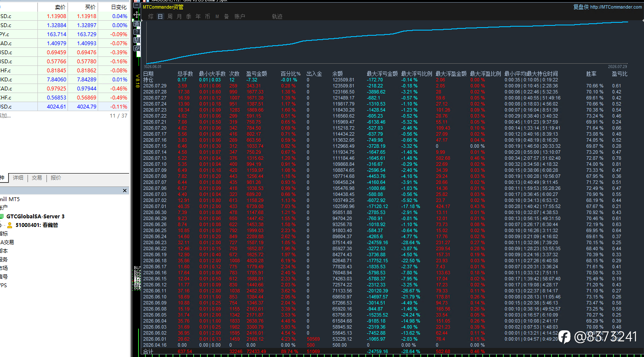The width and height of the screenshot is (644, 357).
Task: Open the 交易 tab in Market Watch
Action: (x=37, y=177)
